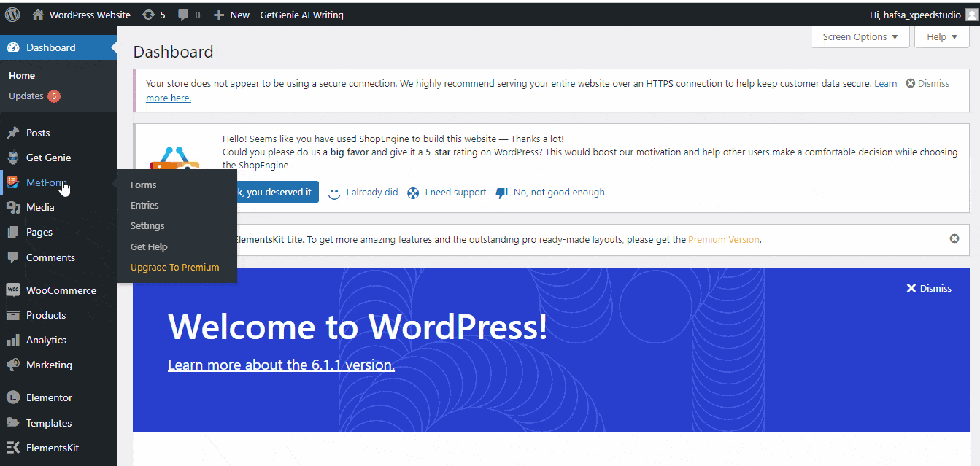The width and height of the screenshot is (980, 466).
Task: Click the Marketing menu label
Action: (49, 365)
